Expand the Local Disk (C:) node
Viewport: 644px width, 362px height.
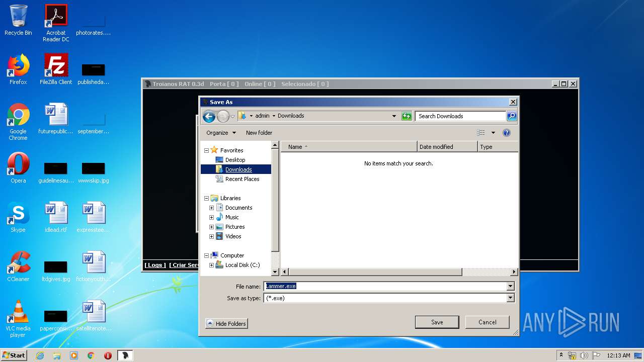pos(212,265)
